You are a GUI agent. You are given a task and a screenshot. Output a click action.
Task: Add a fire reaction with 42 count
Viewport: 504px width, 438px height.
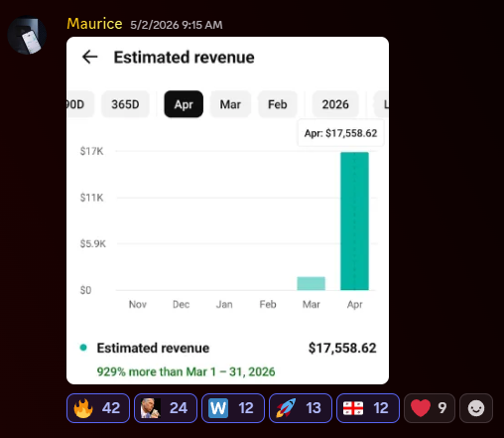pos(98,408)
